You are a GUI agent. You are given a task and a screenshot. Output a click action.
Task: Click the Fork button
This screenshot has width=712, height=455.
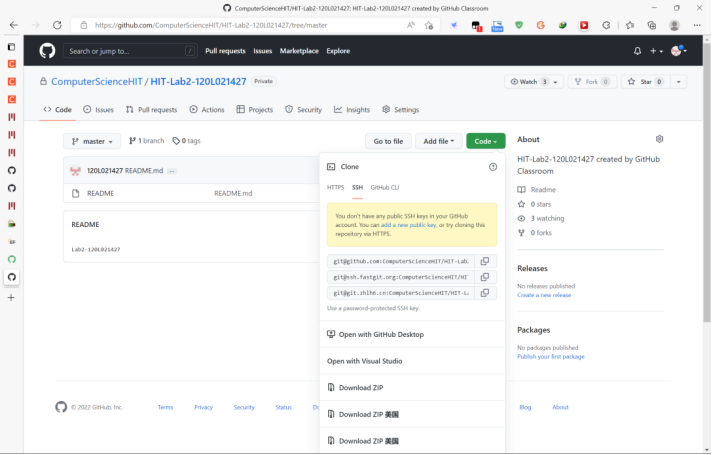pyautogui.click(x=592, y=82)
